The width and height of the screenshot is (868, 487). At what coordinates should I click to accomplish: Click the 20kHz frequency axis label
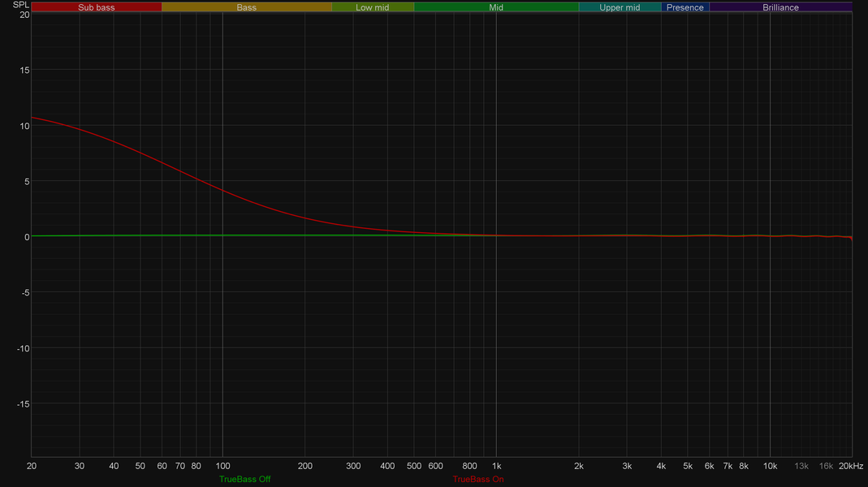tap(851, 467)
